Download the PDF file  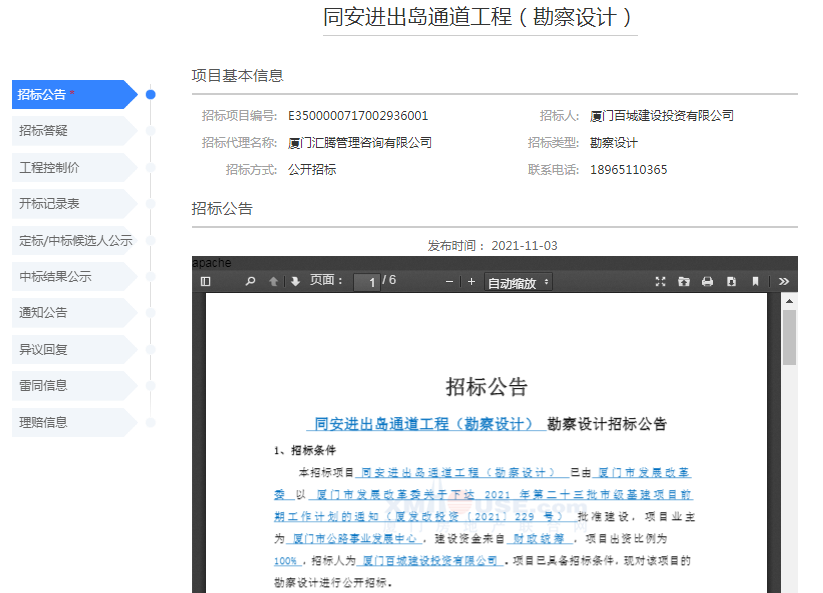[x=731, y=282]
